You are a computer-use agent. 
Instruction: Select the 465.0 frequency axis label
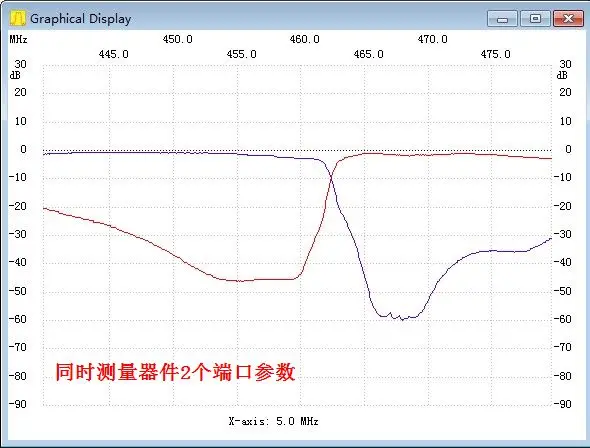coord(368,54)
